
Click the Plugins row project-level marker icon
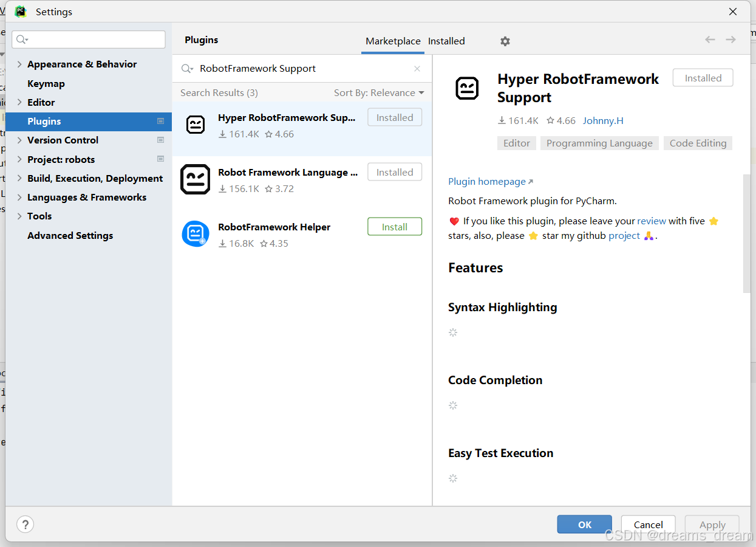pyautogui.click(x=160, y=121)
